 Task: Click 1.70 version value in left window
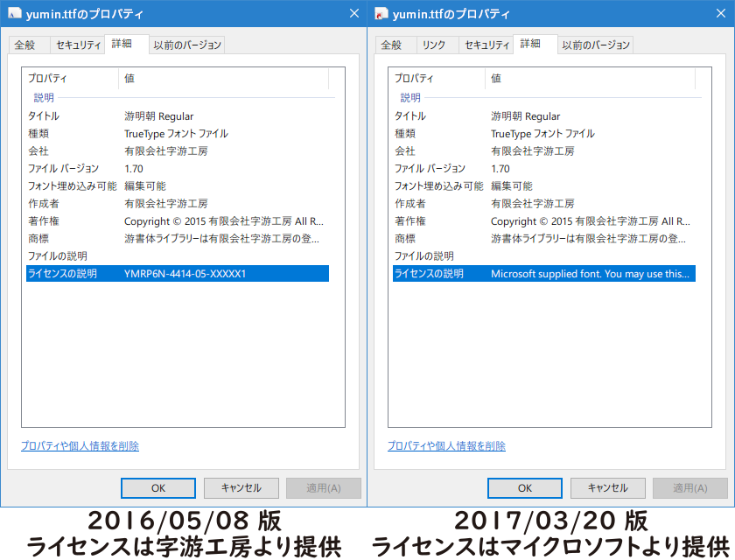134,169
